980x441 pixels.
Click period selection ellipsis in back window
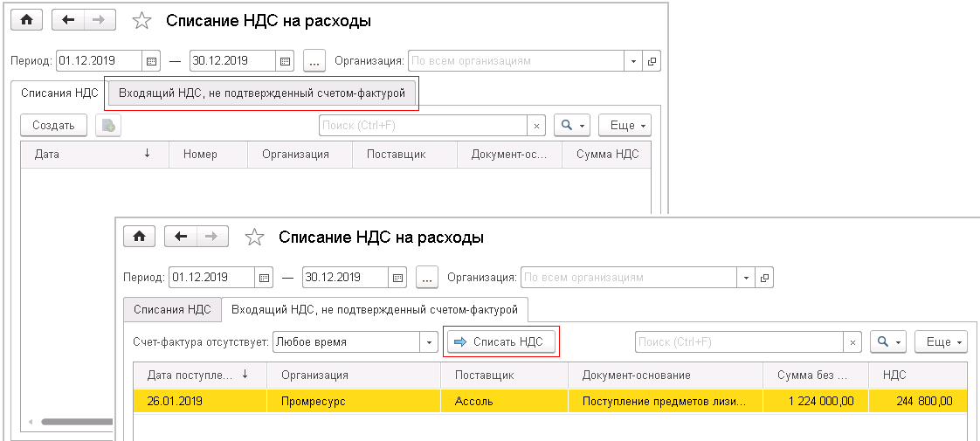click(x=314, y=61)
